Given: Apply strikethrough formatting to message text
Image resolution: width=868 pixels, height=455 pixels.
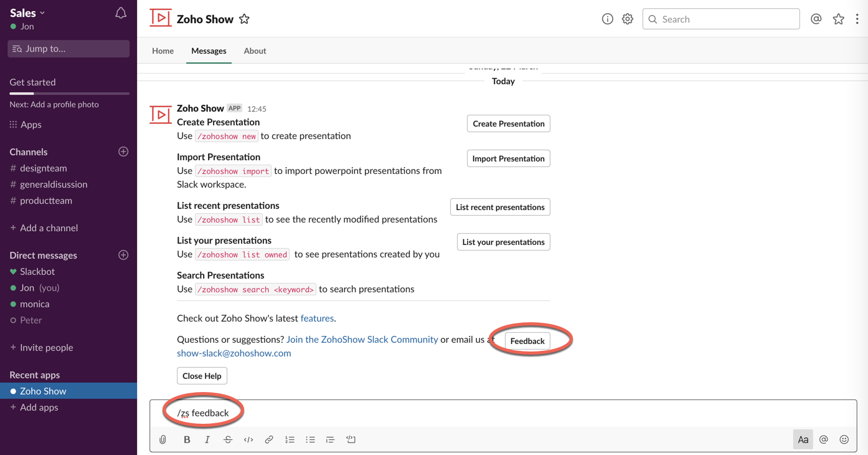Looking at the screenshot, I should pyautogui.click(x=228, y=439).
